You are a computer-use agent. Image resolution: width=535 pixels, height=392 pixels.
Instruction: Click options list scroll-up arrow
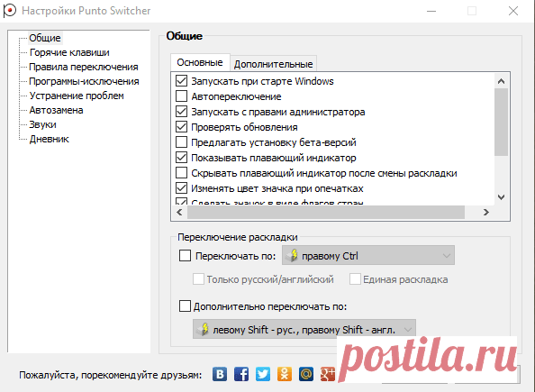[x=501, y=81]
